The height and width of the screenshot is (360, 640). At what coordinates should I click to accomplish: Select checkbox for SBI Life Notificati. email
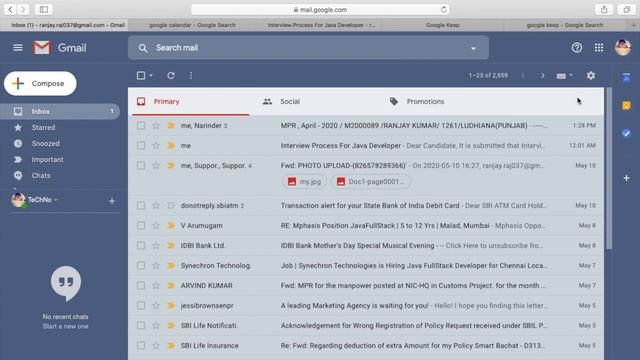coord(141,325)
